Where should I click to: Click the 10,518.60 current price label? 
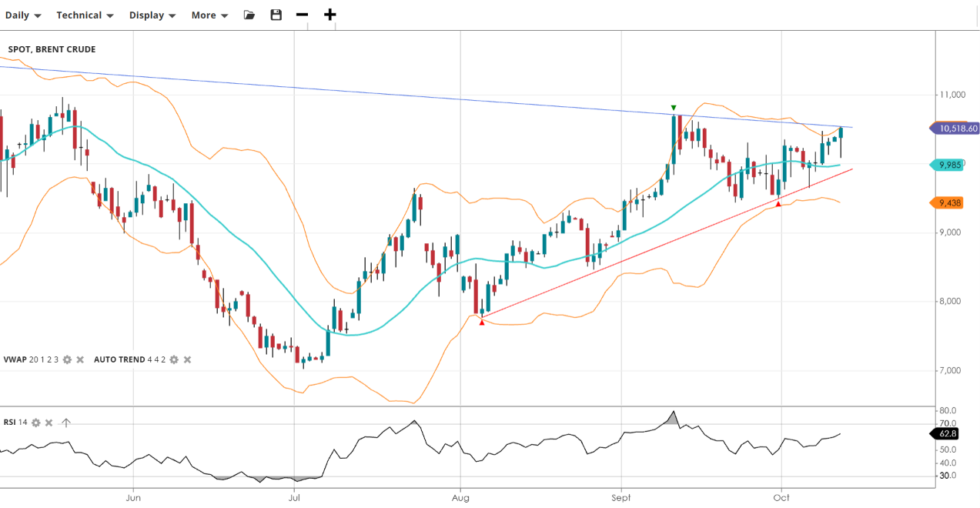click(x=955, y=129)
